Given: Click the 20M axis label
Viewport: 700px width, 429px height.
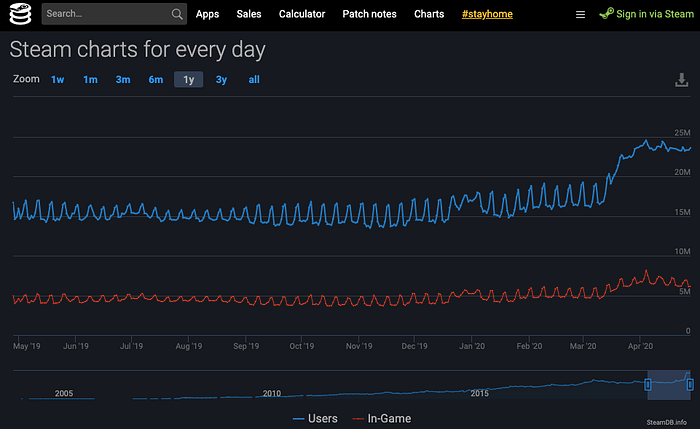Looking at the screenshot, I should coord(682,172).
